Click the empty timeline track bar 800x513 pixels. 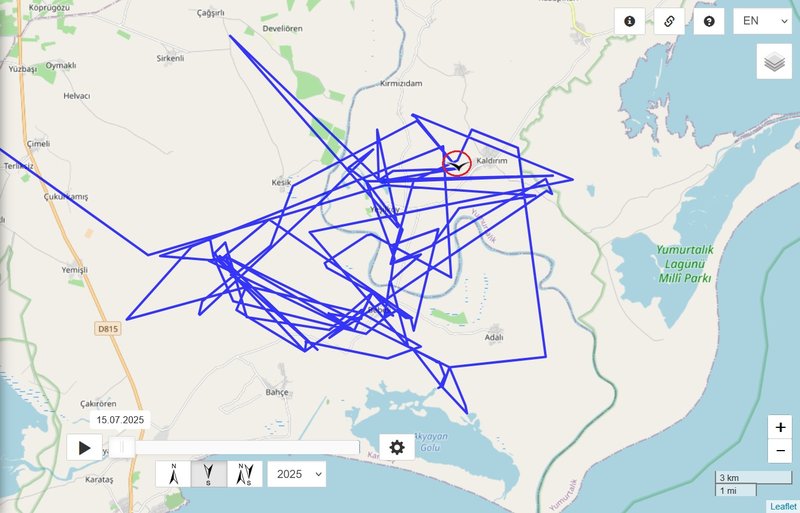click(x=247, y=448)
